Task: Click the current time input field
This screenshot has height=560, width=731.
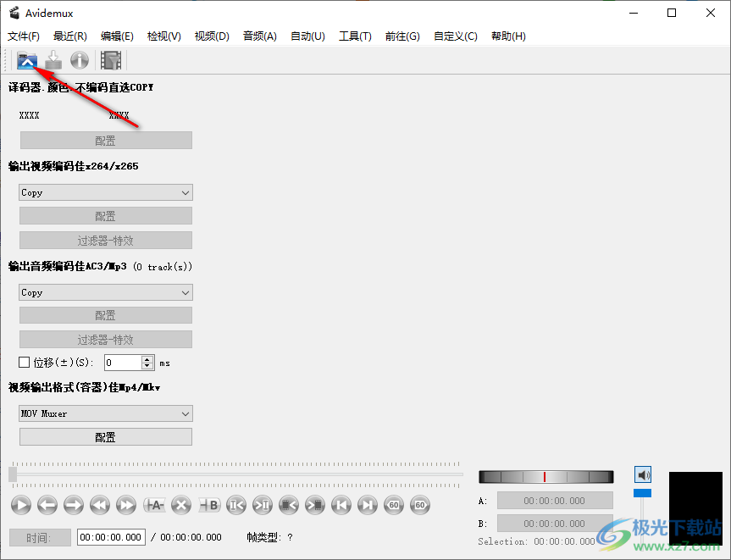Action: (111, 537)
